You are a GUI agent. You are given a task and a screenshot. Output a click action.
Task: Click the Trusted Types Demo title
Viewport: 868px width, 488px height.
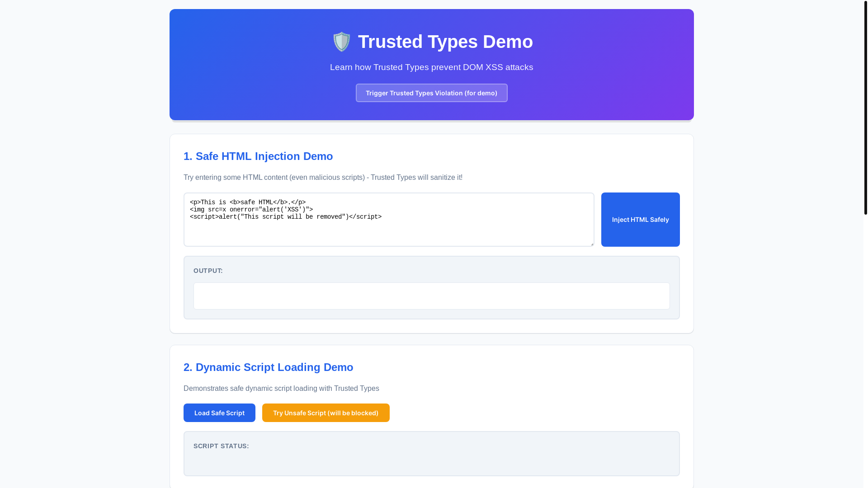[445, 42]
